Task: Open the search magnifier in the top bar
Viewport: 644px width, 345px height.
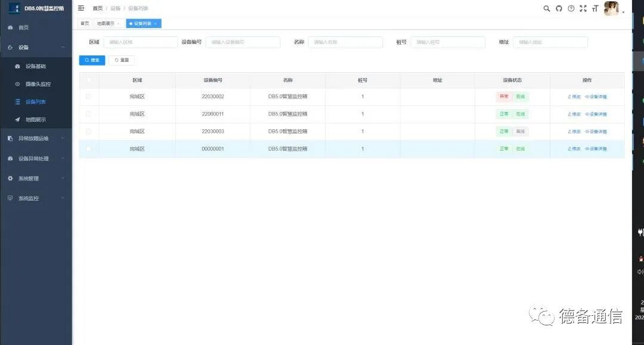Action: pos(547,8)
